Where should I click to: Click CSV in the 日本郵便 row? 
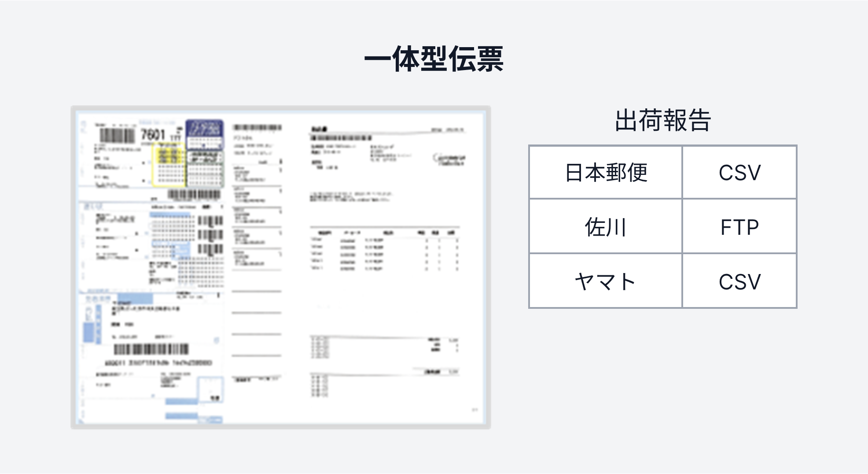click(x=739, y=172)
